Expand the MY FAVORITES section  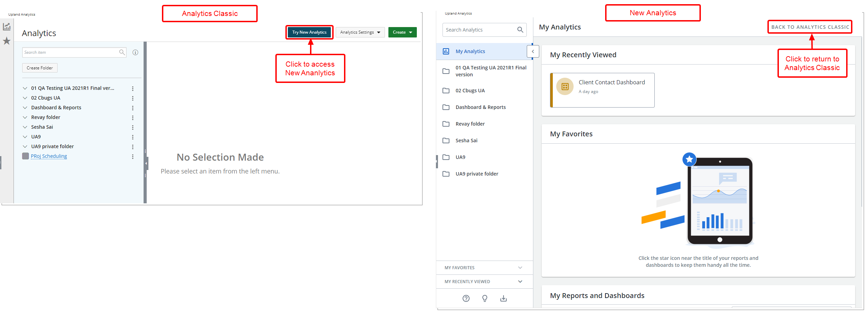(x=519, y=268)
